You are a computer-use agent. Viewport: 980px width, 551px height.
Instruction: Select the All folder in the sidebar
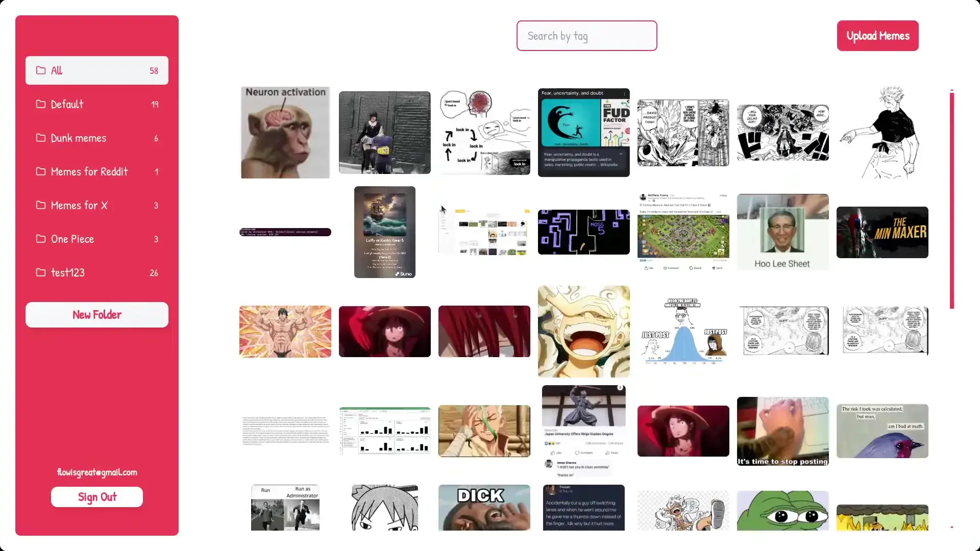tap(97, 70)
